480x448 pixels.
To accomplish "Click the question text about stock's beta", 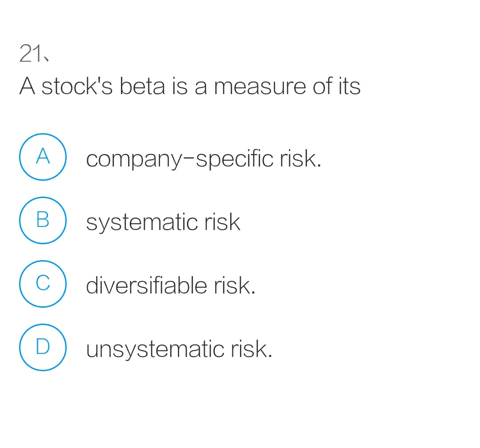I will point(190,86).
